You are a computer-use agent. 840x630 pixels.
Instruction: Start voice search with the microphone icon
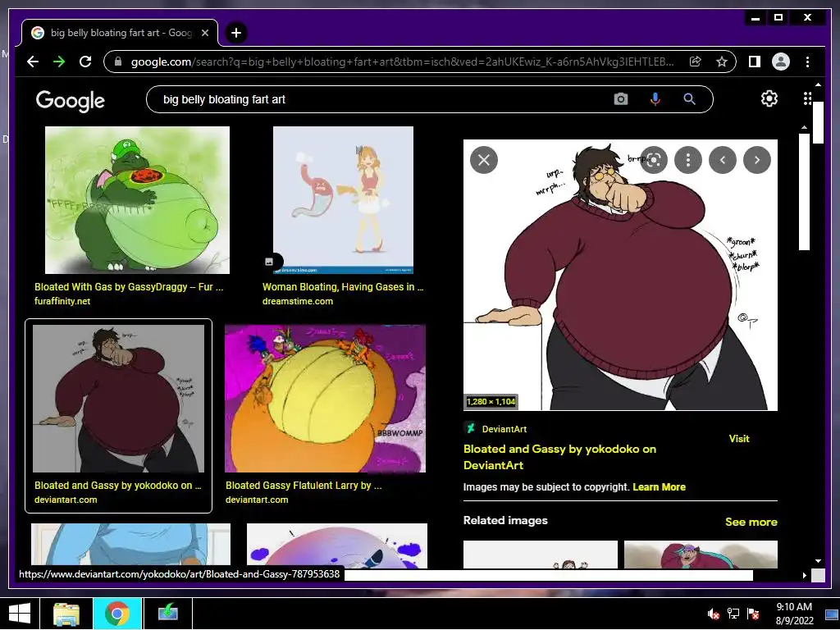655,99
